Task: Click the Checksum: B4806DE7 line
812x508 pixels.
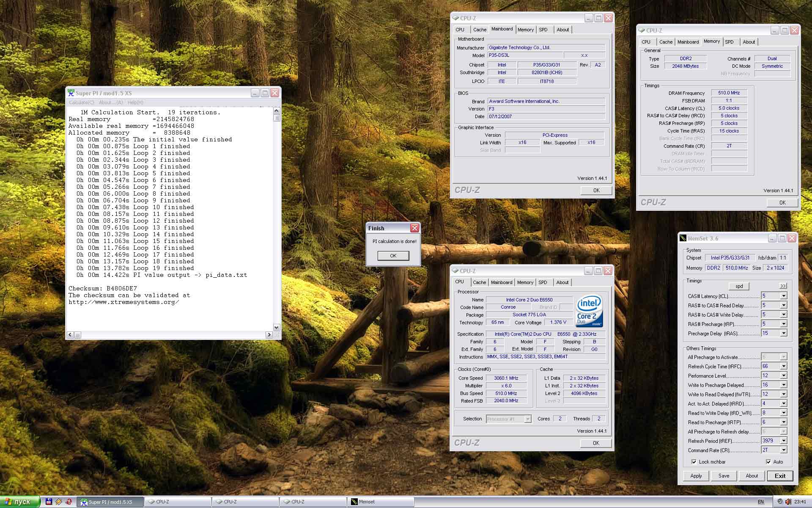Action: click(103, 289)
